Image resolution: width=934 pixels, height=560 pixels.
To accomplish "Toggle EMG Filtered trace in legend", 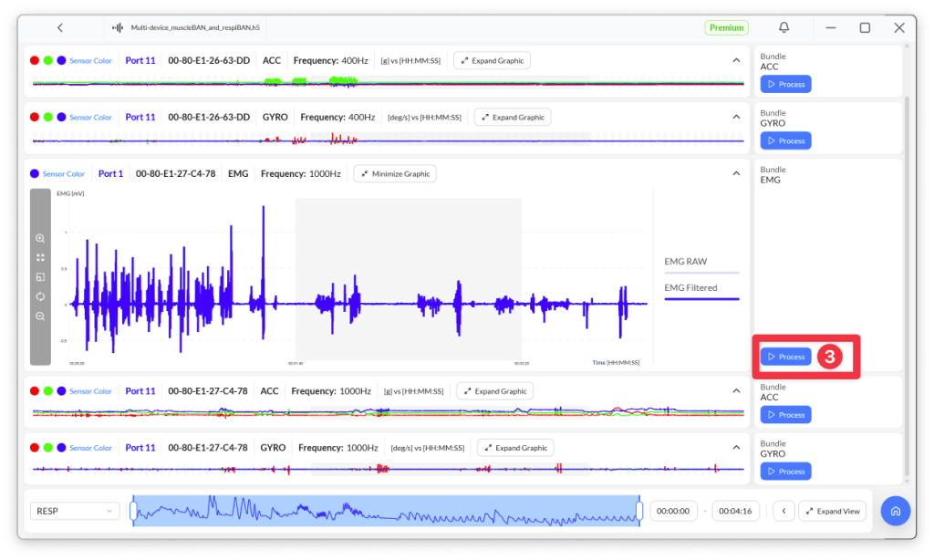I will [x=701, y=291].
